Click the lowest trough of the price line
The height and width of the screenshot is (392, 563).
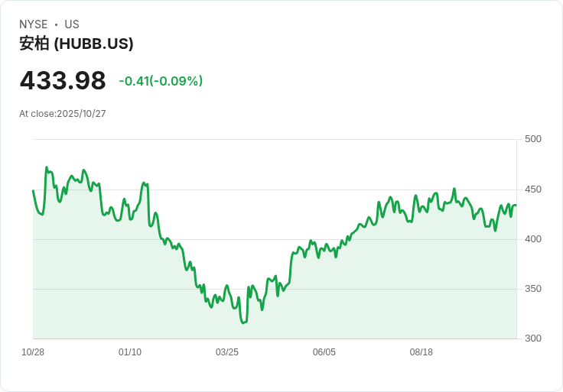pos(243,323)
